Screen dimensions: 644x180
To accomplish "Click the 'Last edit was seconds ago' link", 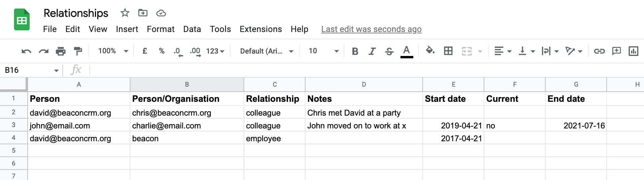I will (x=371, y=29).
